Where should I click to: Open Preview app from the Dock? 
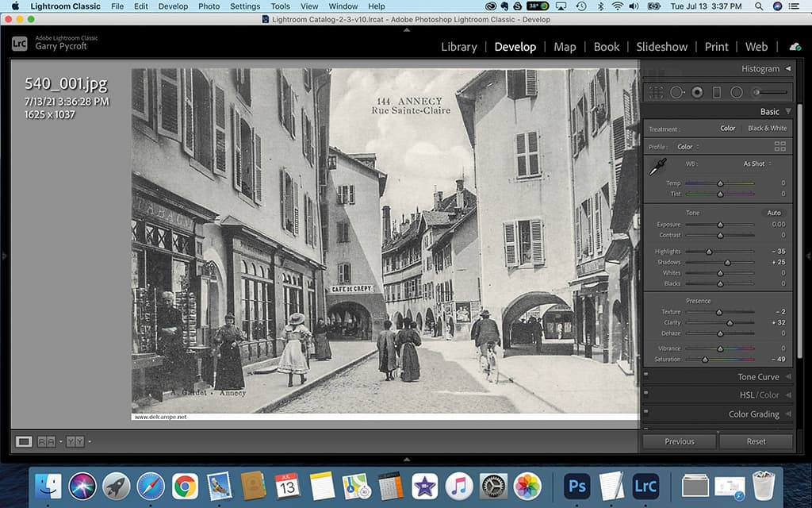coord(220,487)
